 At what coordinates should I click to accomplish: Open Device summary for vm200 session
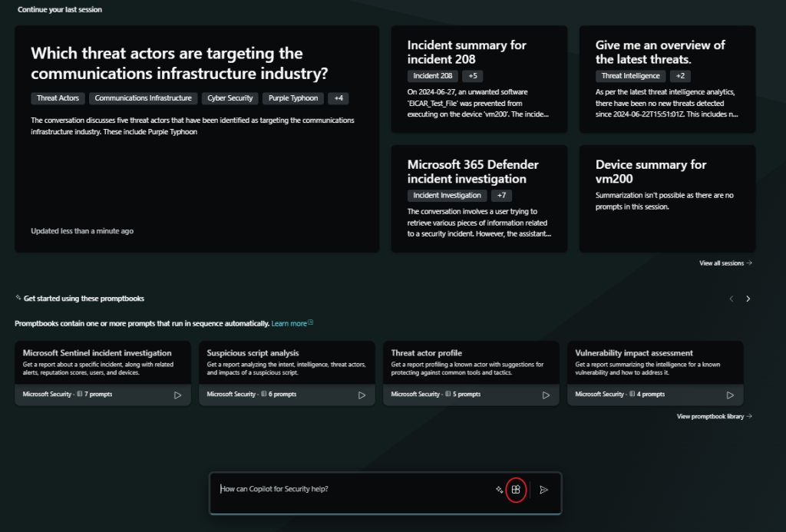667,199
